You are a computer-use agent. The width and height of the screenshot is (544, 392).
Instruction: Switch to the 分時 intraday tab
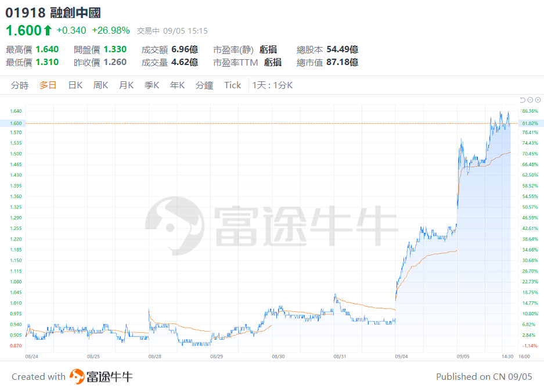point(19,85)
